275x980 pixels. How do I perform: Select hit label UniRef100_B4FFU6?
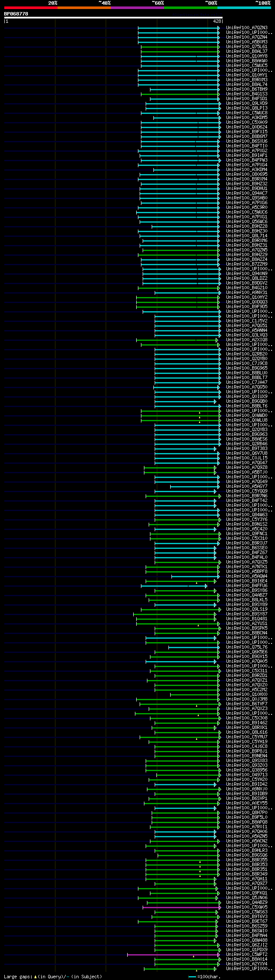(x=247, y=586)
